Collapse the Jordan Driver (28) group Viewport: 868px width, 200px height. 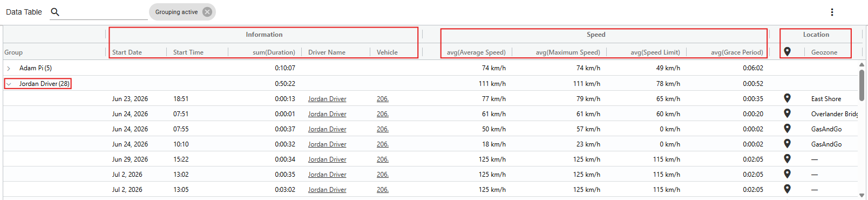[x=9, y=84]
